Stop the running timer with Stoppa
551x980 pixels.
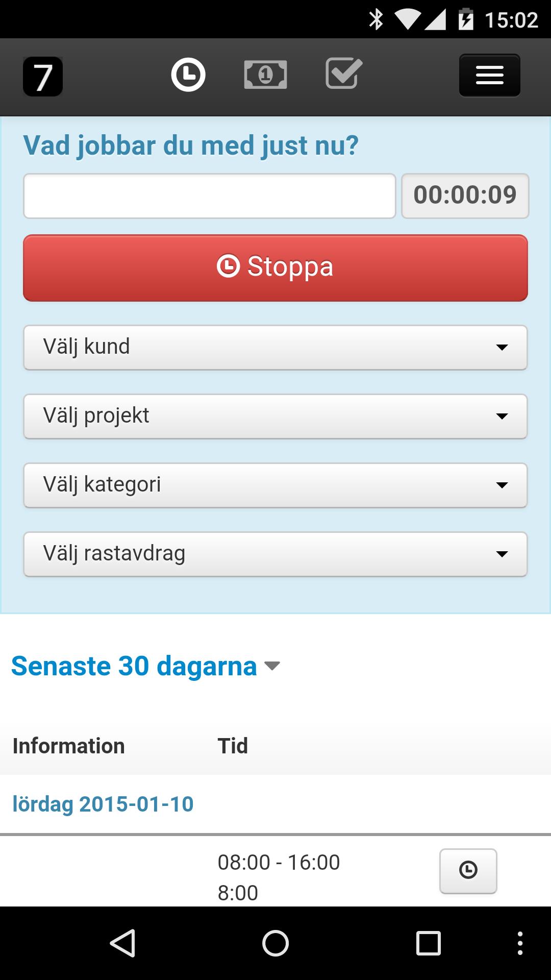point(275,268)
